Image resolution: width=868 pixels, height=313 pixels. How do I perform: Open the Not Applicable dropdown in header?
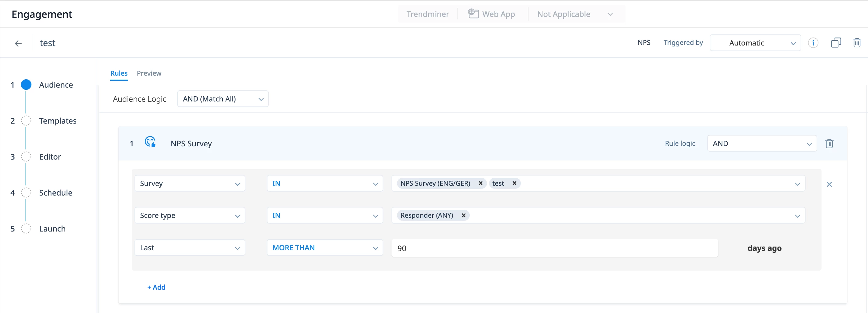coord(575,14)
